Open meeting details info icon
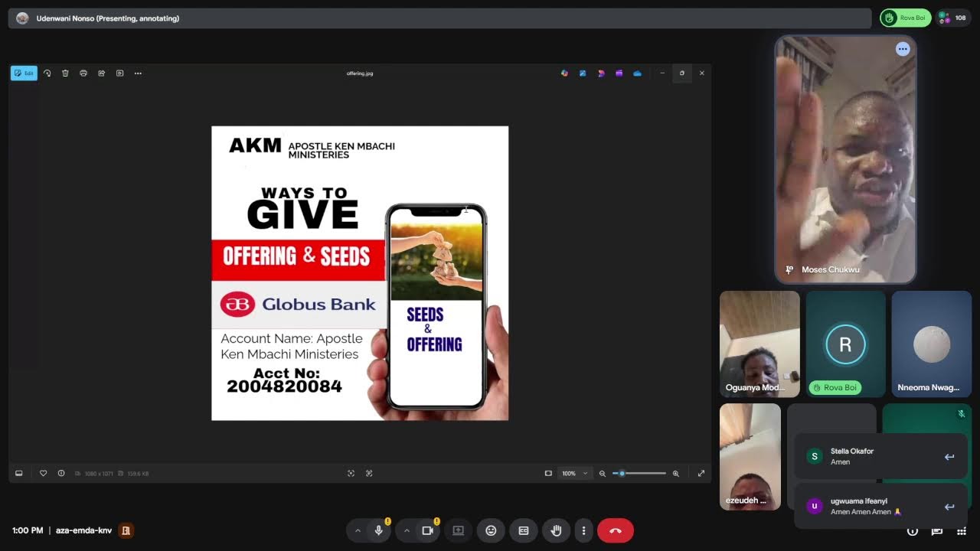The image size is (980, 551). [913, 531]
